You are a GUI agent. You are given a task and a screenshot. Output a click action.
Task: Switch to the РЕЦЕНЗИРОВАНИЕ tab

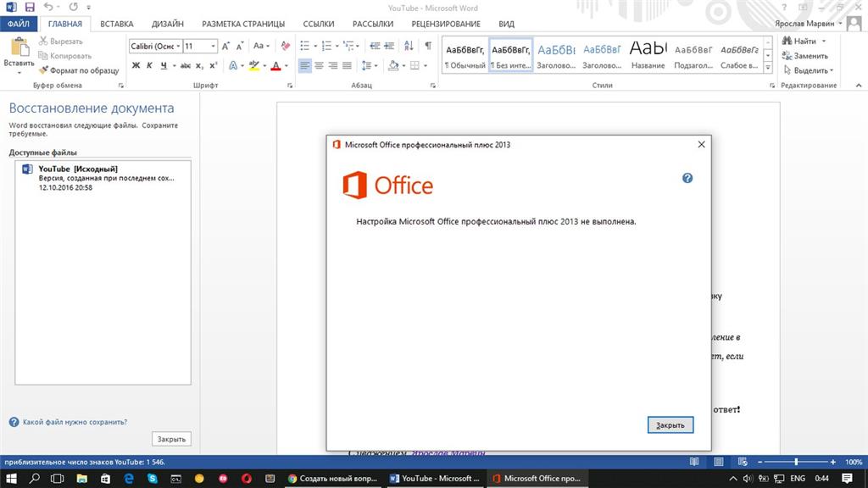point(446,24)
